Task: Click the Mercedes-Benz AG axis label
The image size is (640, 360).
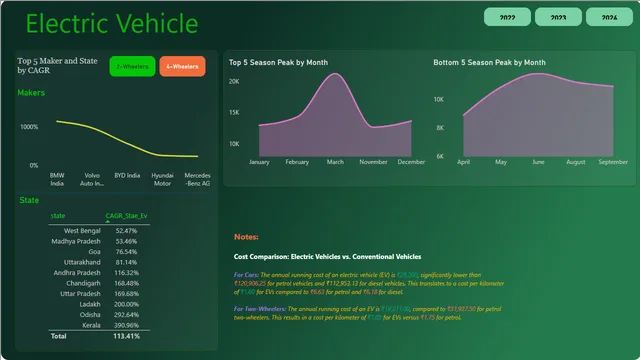Action: coord(198,179)
